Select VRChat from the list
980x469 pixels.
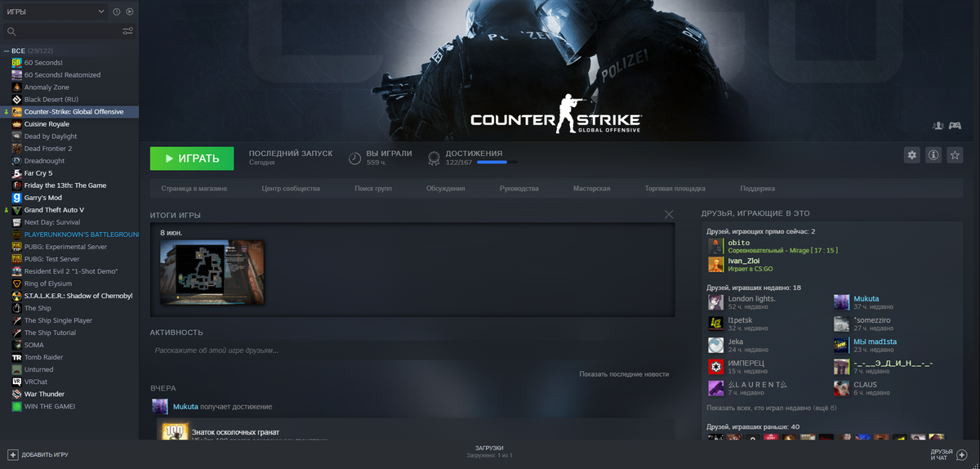(x=36, y=382)
